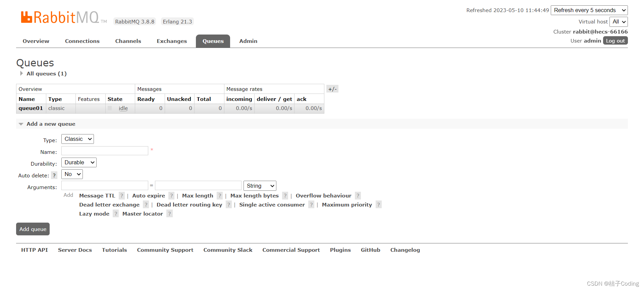This screenshot has width=644, height=290.
Task: Open the refresh interval dropdown
Action: coord(589,10)
